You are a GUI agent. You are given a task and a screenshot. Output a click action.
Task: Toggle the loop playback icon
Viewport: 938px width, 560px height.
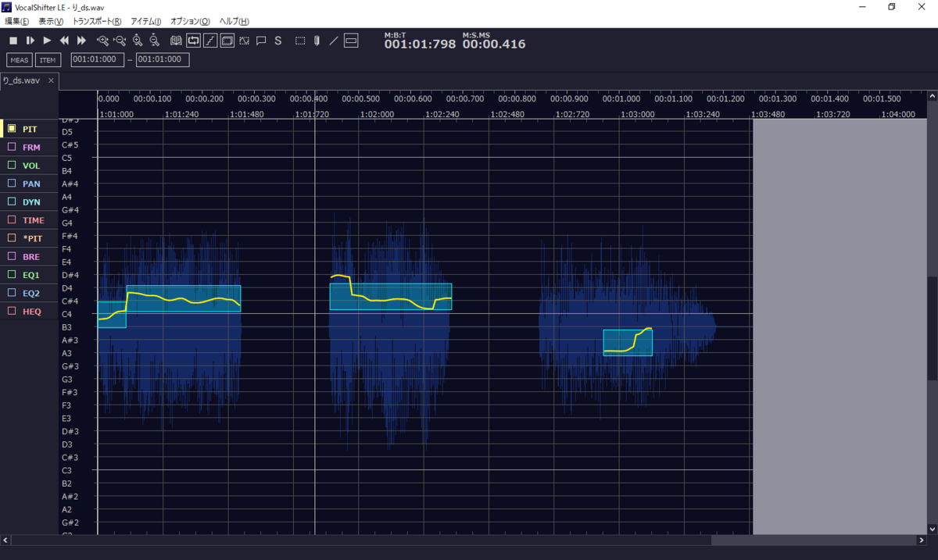pos(193,41)
